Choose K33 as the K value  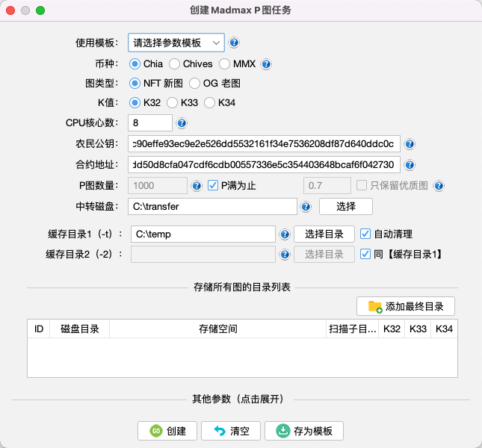coord(173,103)
